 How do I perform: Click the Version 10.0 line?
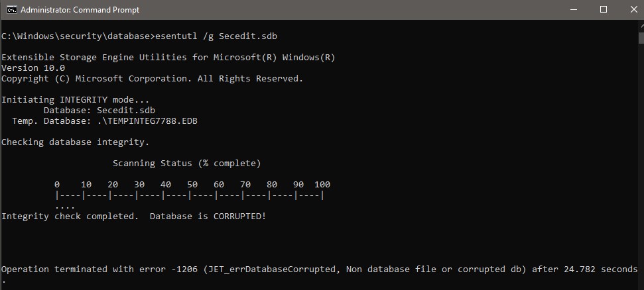click(33, 68)
